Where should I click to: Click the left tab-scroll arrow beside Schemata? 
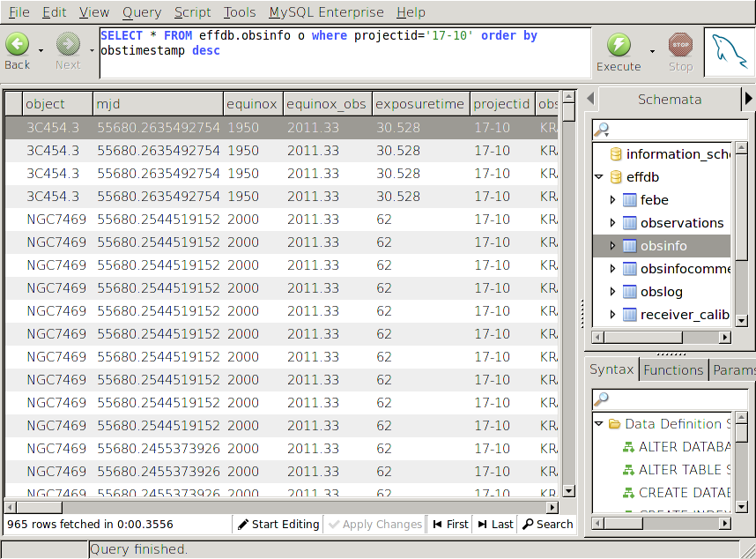(x=590, y=99)
